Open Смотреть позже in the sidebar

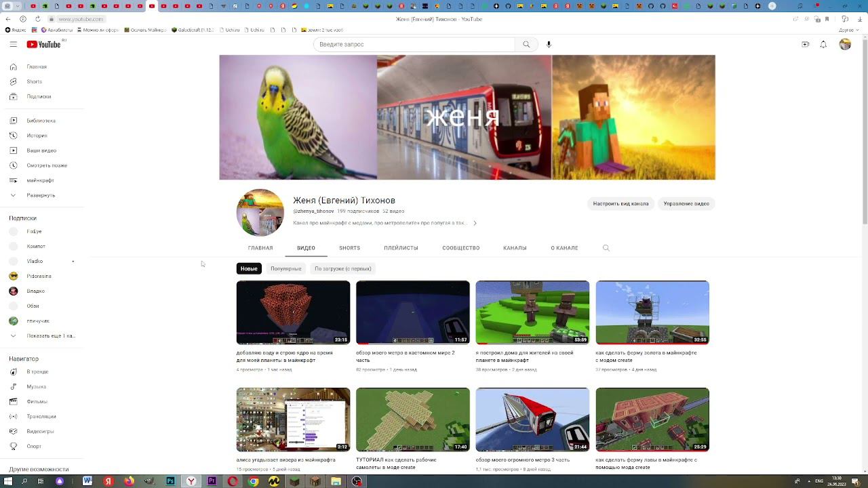[42, 165]
